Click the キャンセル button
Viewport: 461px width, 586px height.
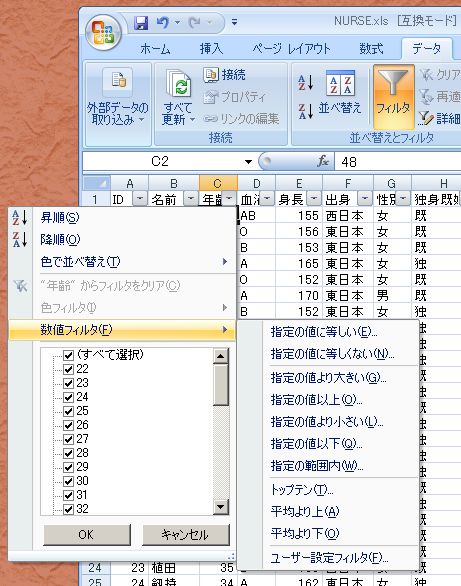coord(185,534)
